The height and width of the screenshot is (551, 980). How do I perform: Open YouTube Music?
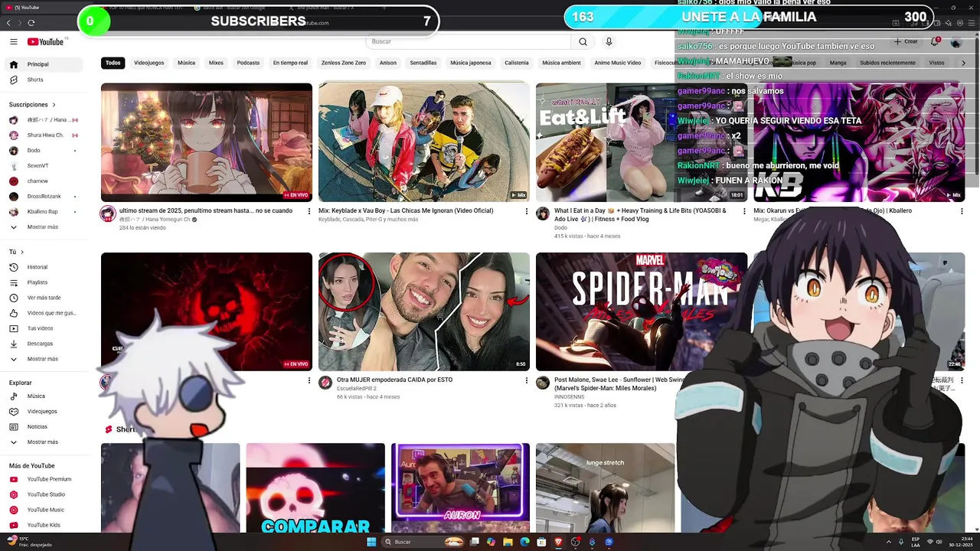tap(43, 510)
